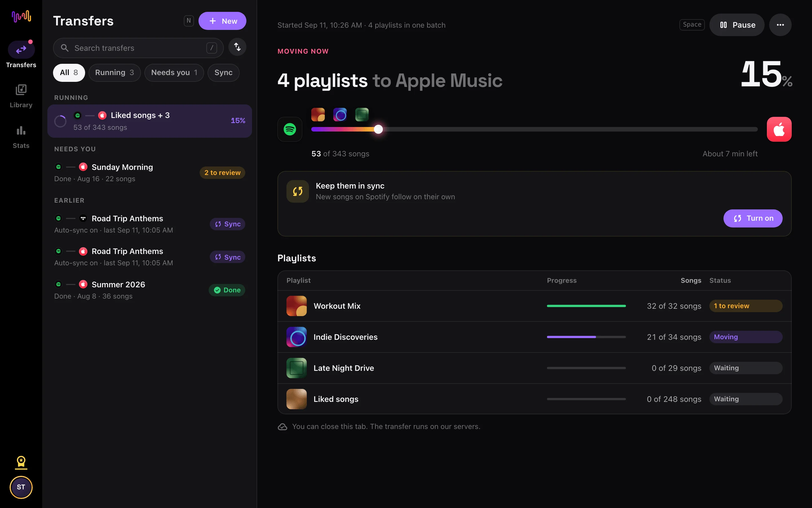The width and height of the screenshot is (812, 508).
Task: Click the Moving status for Indie Discoveries
Action: point(745,337)
